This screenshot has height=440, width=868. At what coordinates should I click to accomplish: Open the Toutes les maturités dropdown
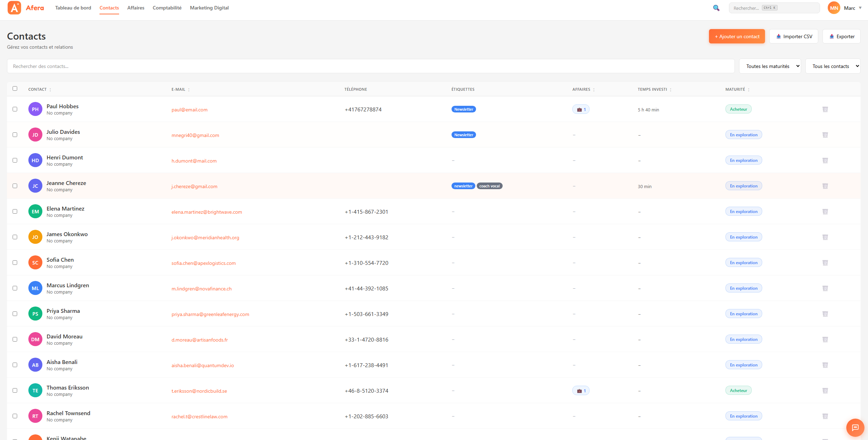[x=770, y=66]
